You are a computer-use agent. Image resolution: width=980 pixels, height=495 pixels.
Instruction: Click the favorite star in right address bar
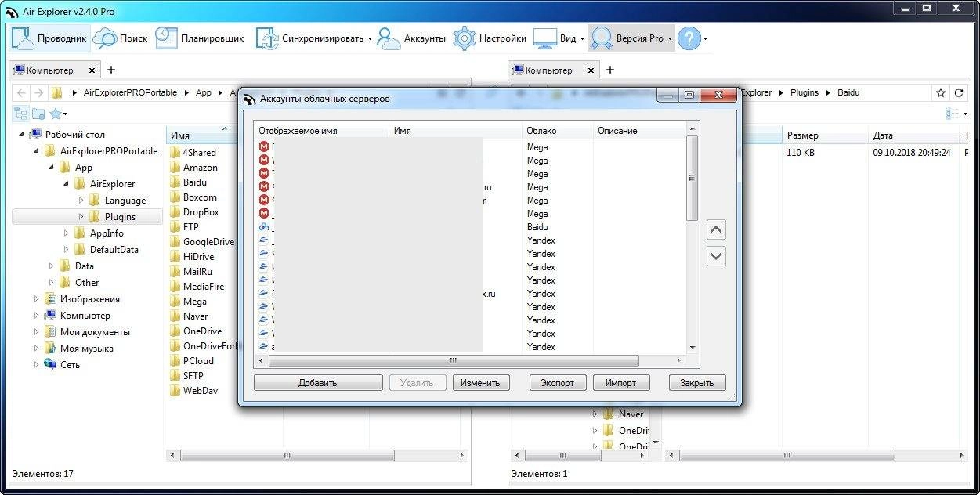click(941, 92)
